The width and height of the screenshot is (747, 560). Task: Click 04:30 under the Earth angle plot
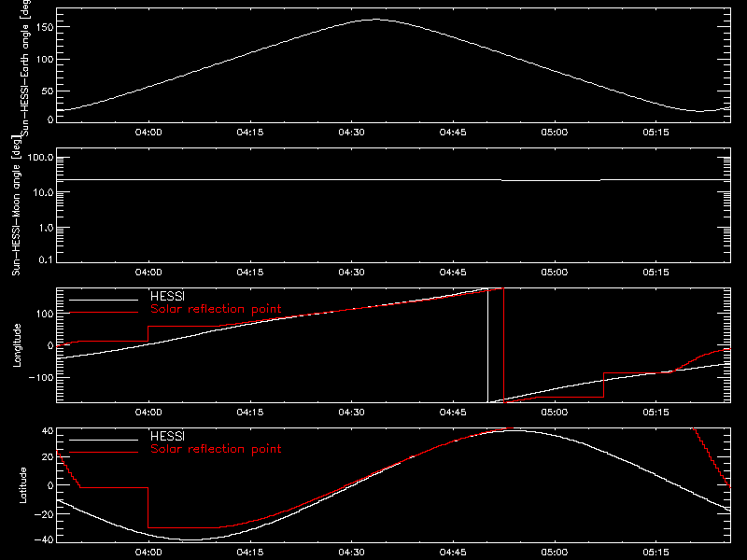(352, 133)
